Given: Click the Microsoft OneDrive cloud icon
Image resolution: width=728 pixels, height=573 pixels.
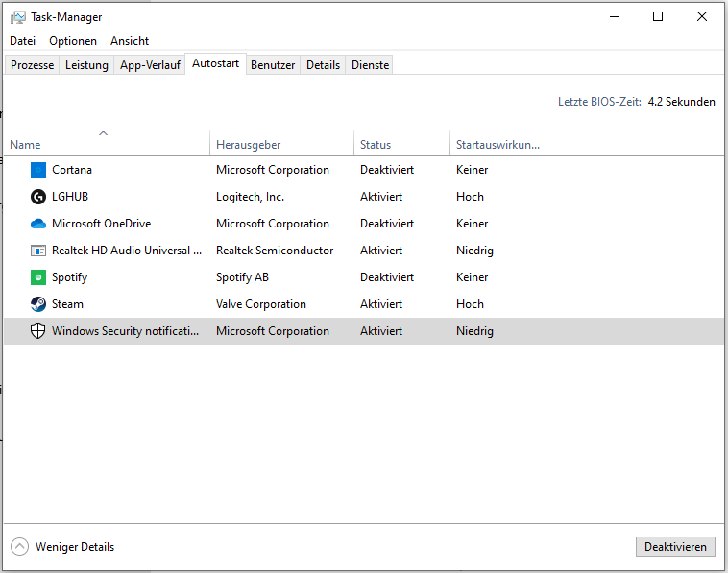Looking at the screenshot, I should pyautogui.click(x=38, y=224).
